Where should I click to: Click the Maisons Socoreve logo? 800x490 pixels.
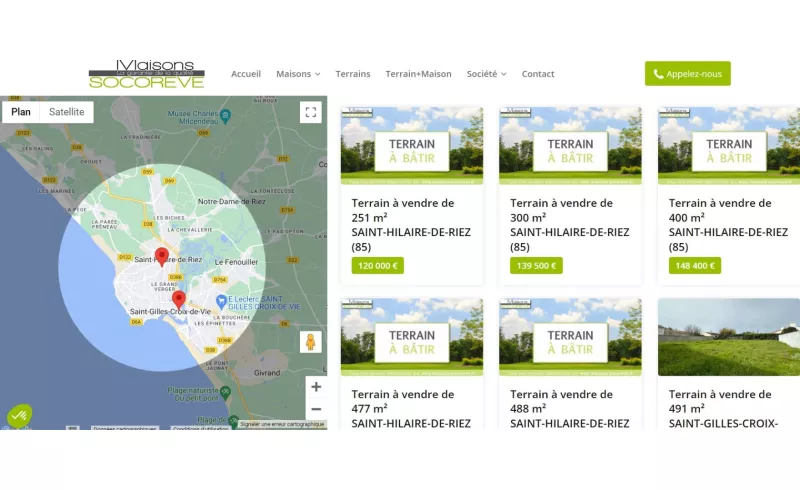tap(146, 73)
